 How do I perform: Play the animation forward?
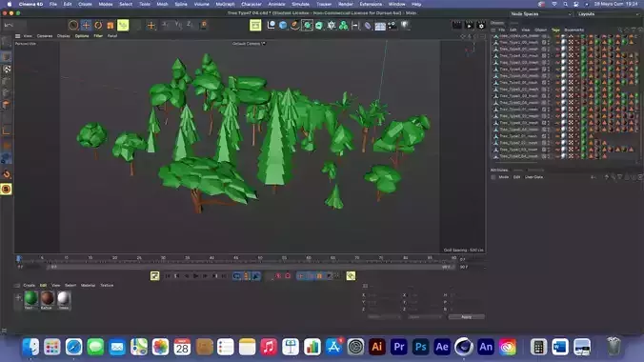195,276
